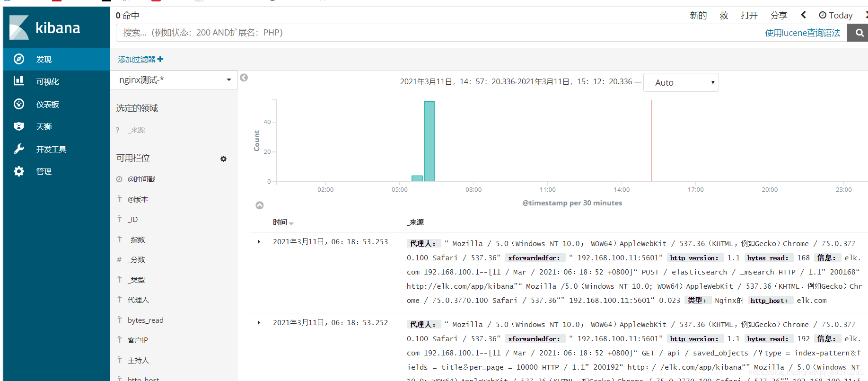Collapse the histogram with the up-arrow circle icon
Viewport: 868px width, 381px height.
click(260, 205)
